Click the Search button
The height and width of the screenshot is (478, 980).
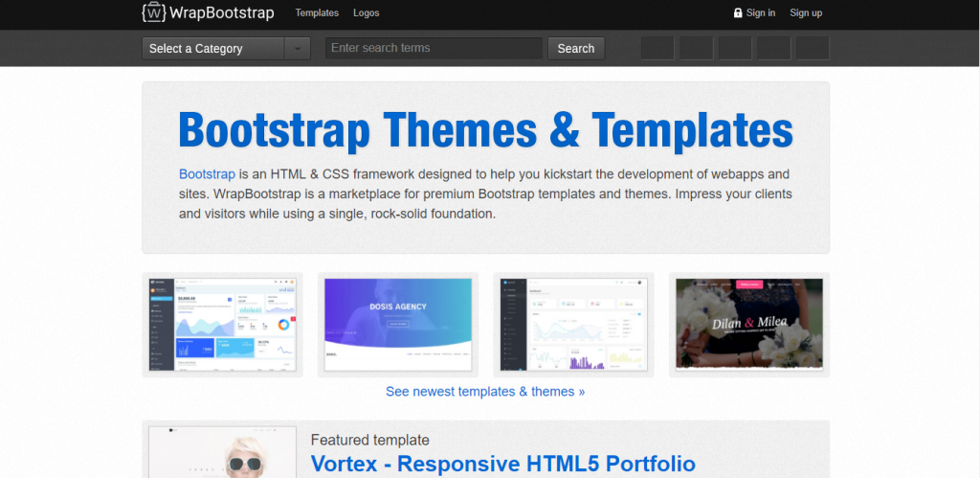576,48
